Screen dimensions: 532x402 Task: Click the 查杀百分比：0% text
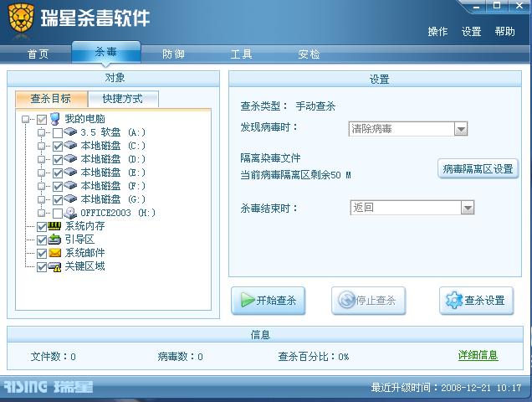(x=313, y=357)
